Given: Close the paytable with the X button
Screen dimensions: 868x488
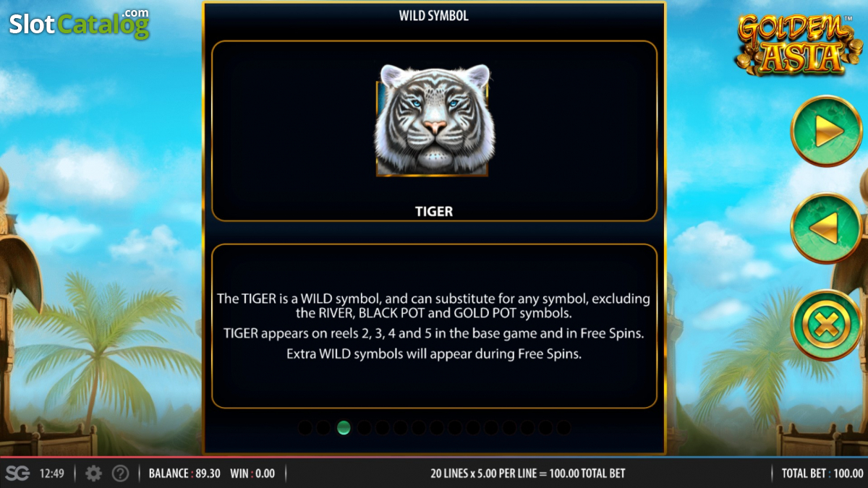Looking at the screenshot, I should (826, 325).
